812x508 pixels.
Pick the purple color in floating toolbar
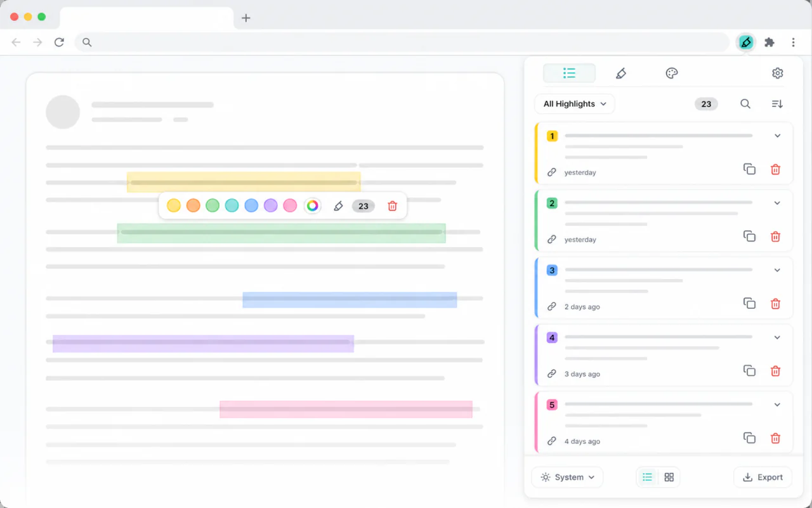tap(271, 205)
